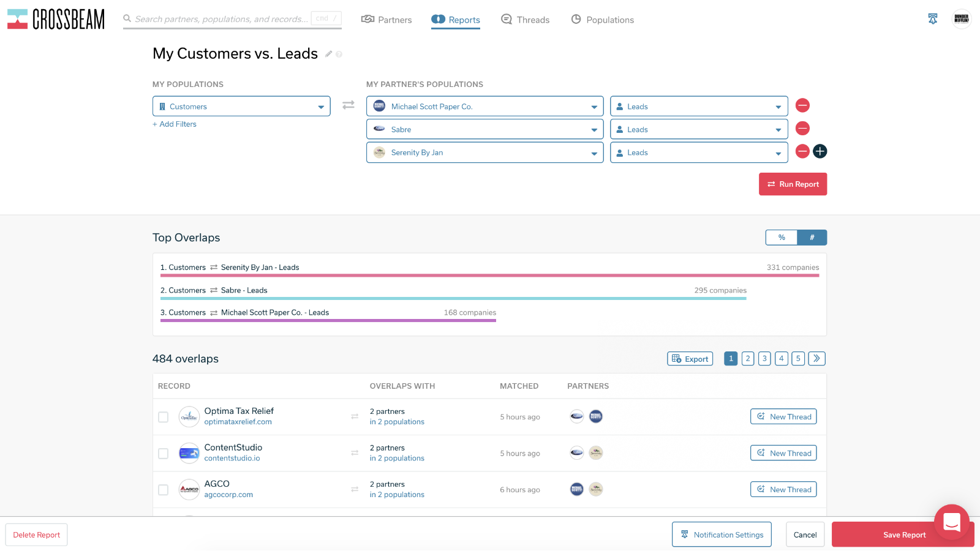Go to last page with double-arrow
980x551 pixels.
[x=817, y=359]
